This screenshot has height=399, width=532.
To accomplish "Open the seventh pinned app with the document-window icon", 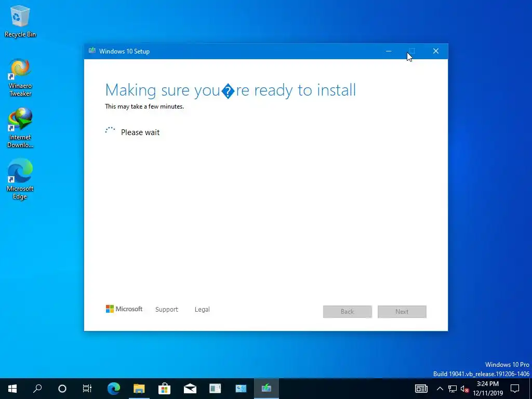I will [215, 389].
